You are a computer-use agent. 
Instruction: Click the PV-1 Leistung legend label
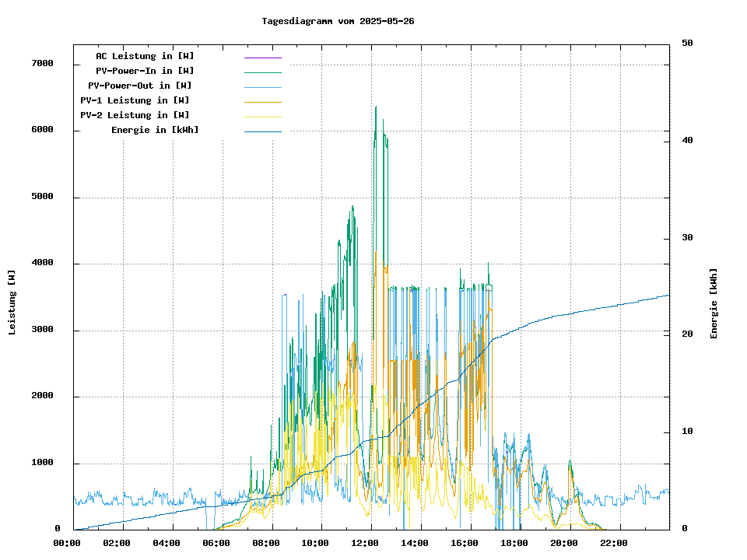tap(135, 100)
